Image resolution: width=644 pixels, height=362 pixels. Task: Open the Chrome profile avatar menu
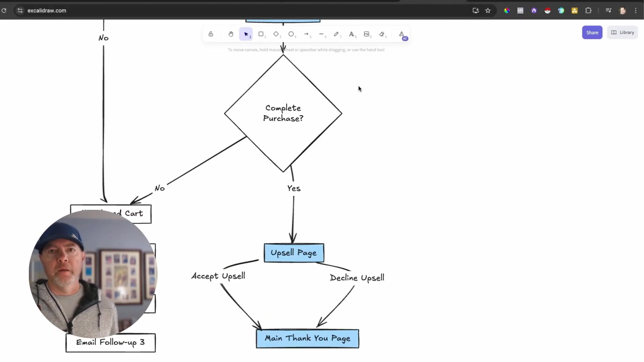point(622,10)
